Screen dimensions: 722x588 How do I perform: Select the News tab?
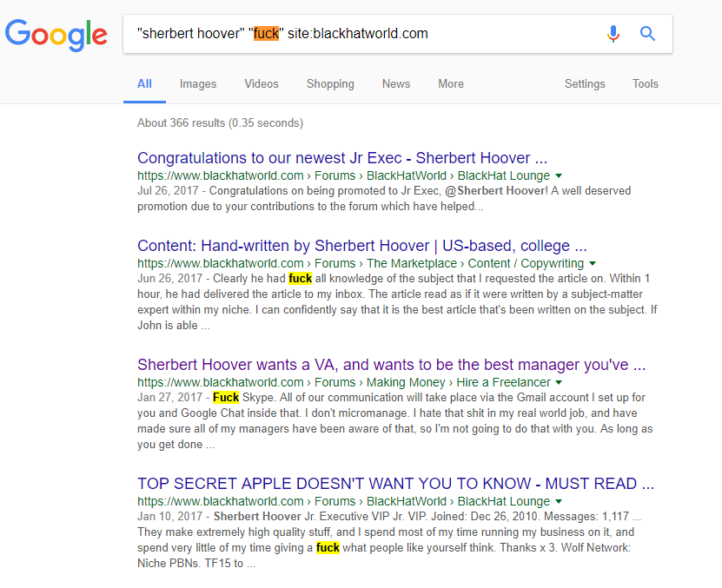[x=396, y=83]
